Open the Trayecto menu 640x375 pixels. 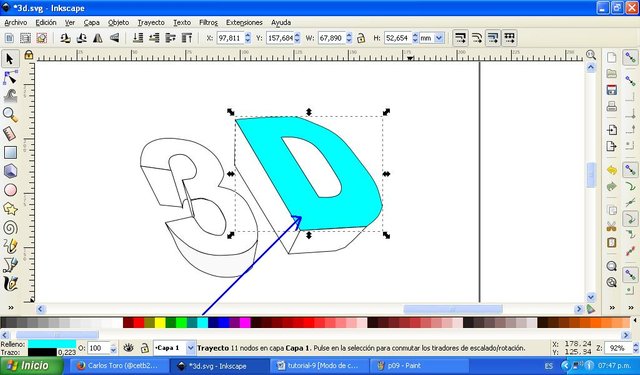tap(151, 22)
